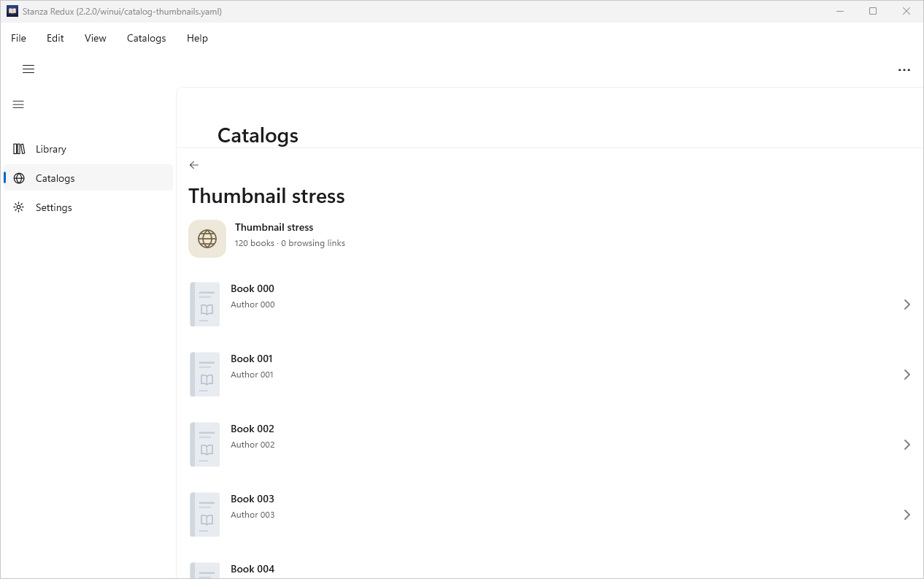
Task: Click Author 001 text
Action: pos(252,375)
